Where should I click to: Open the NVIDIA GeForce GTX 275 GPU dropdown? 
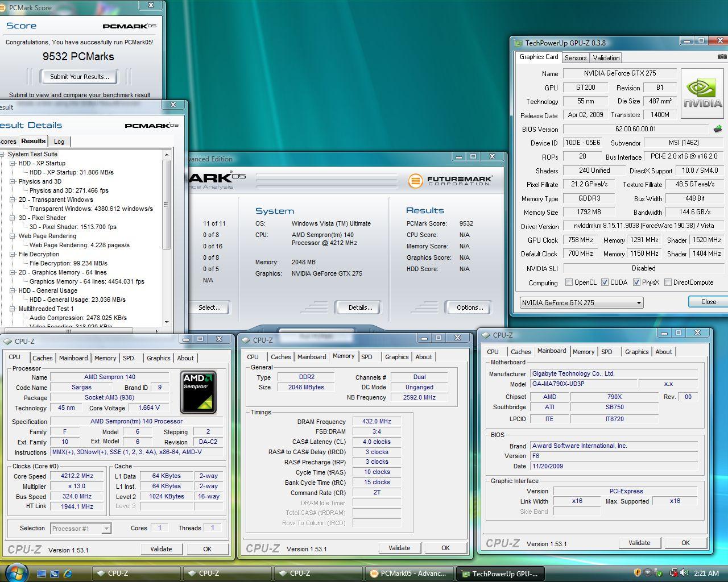(581, 303)
